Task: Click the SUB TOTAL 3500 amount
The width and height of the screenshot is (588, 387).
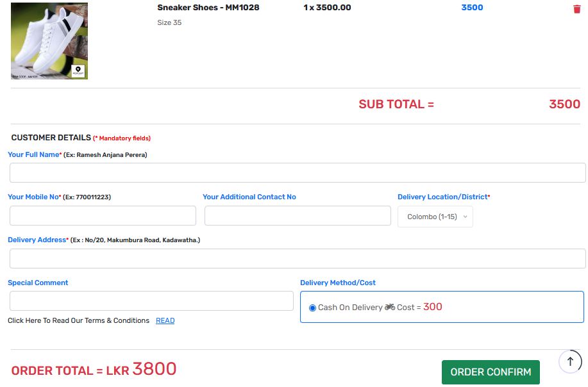Action: coord(564,104)
